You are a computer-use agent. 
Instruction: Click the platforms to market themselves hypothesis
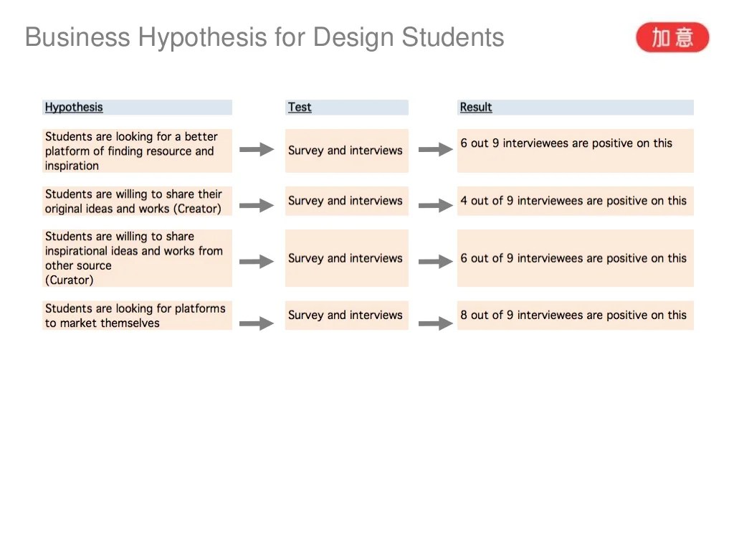click(x=137, y=315)
